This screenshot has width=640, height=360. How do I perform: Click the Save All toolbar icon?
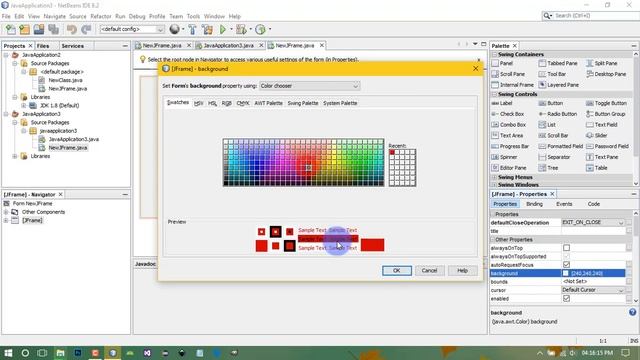pyautogui.click(x=53, y=29)
